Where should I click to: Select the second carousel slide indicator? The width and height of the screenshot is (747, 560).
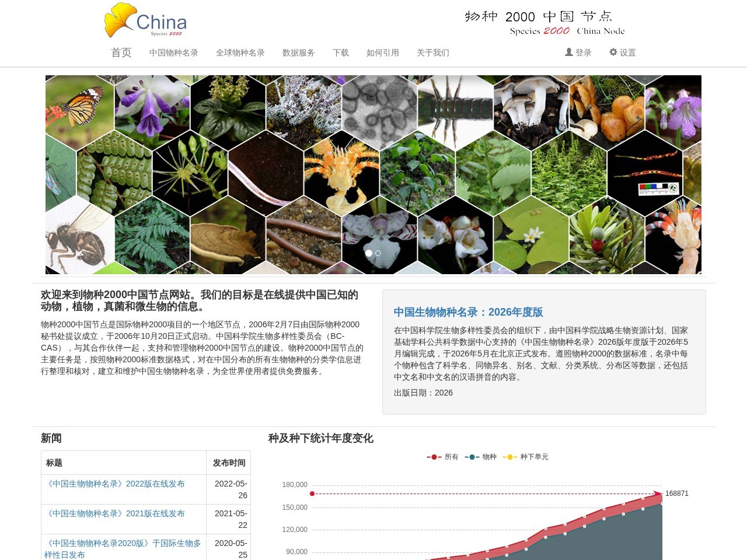click(x=378, y=253)
